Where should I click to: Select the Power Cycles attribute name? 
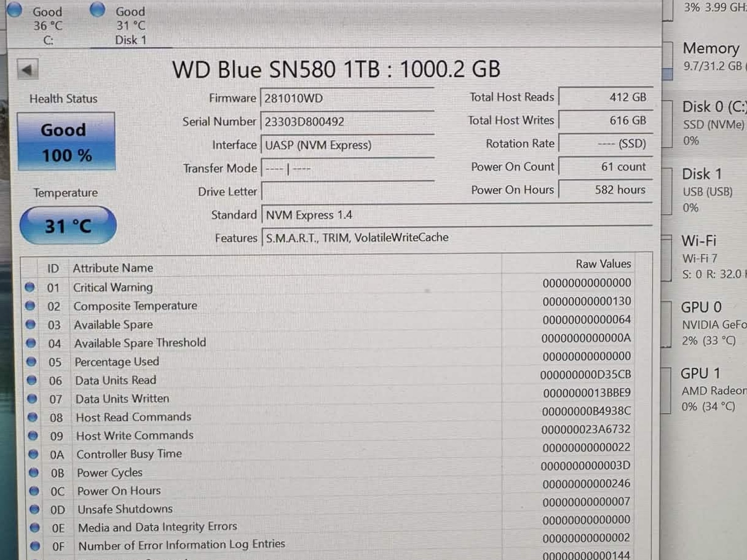tap(109, 472)
